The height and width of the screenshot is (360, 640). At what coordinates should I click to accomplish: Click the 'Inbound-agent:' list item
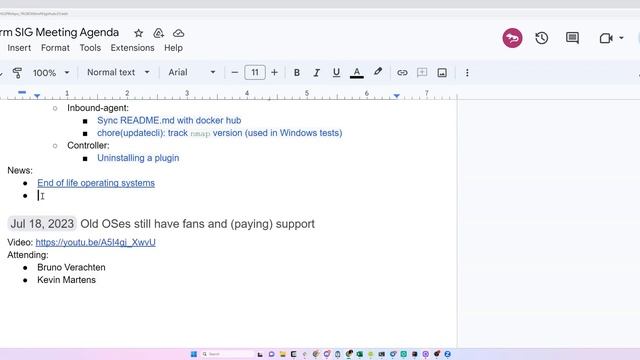(x=98, y=108)
